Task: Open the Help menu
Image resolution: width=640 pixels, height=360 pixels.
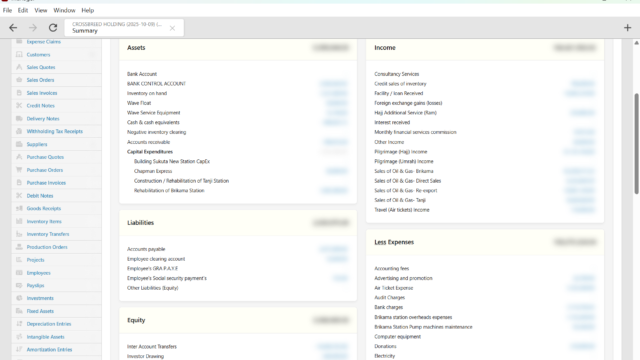Action: tap(87, 10)
